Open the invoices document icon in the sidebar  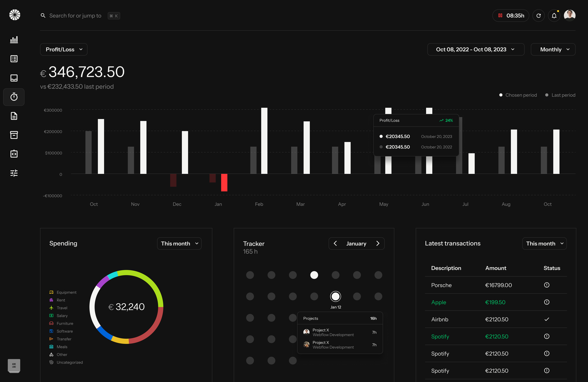tap(14, 116)
